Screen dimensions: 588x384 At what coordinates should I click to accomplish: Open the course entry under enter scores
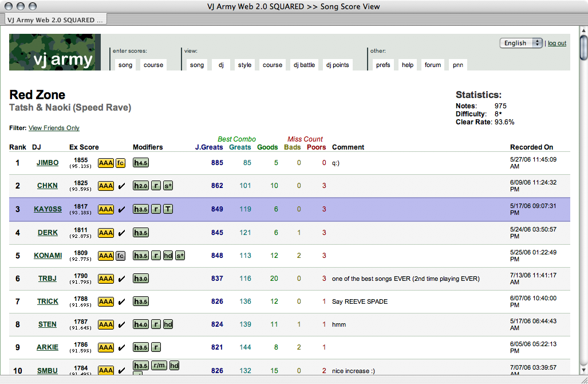click(x=153, y=65)
